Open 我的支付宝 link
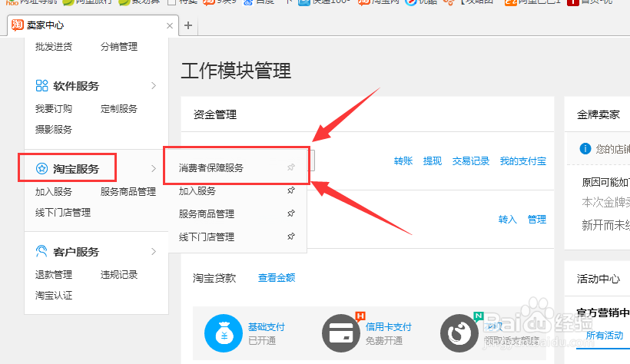 click(523, 161)
